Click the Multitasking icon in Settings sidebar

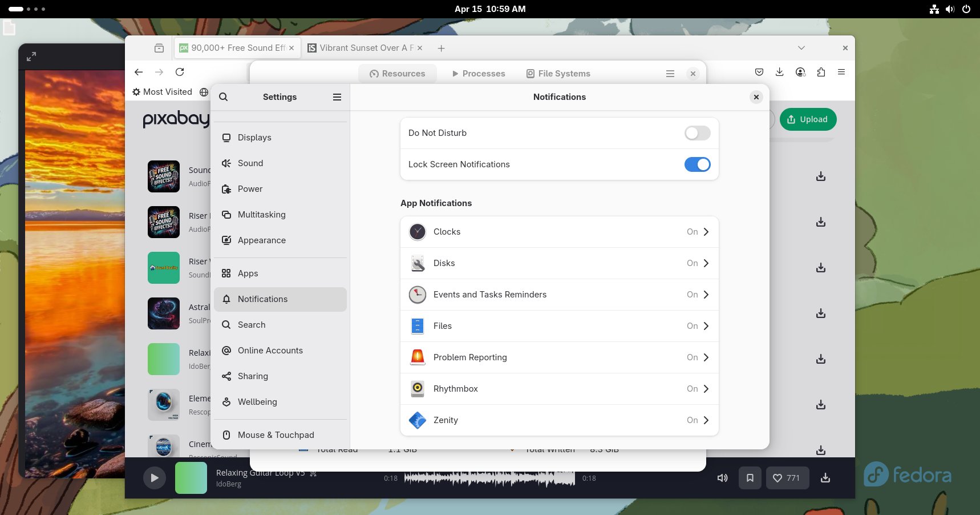[x=226, y=215]
